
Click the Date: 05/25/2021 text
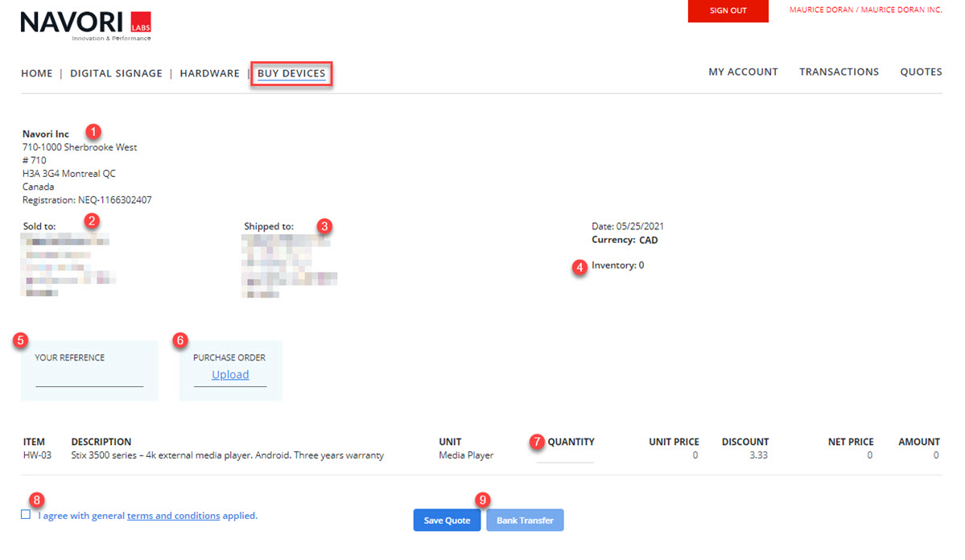(x=628, y=226)
